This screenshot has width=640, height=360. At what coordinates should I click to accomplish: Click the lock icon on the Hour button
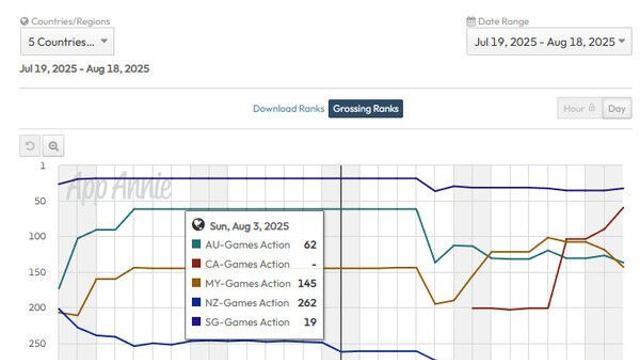click(592, 108)
